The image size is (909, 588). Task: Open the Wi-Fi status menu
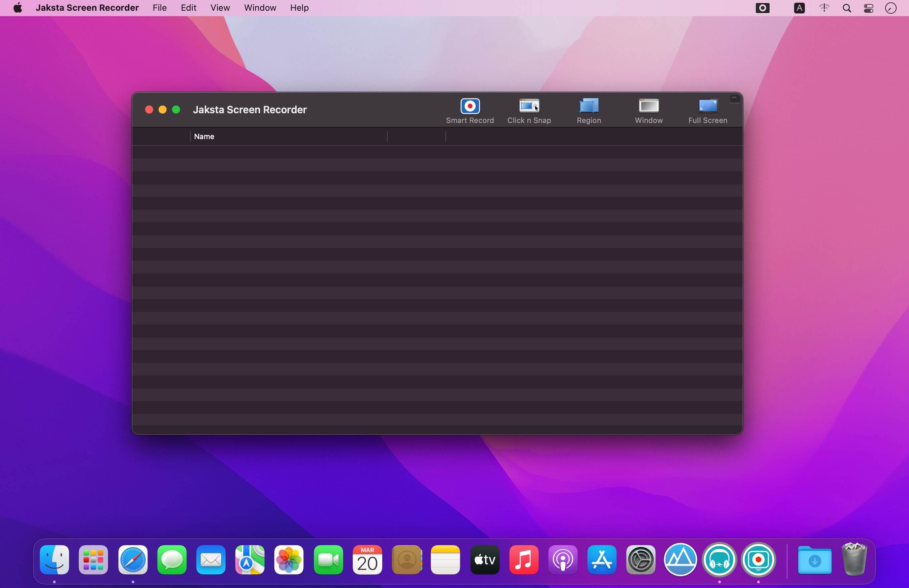pos(824,8)
